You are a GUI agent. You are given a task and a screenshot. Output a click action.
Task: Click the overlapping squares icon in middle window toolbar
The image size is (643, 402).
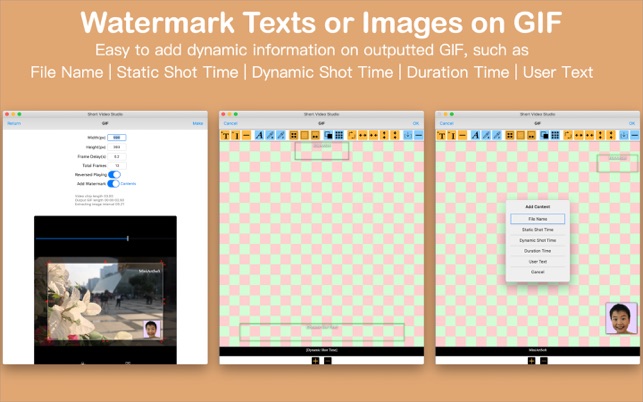328,135
